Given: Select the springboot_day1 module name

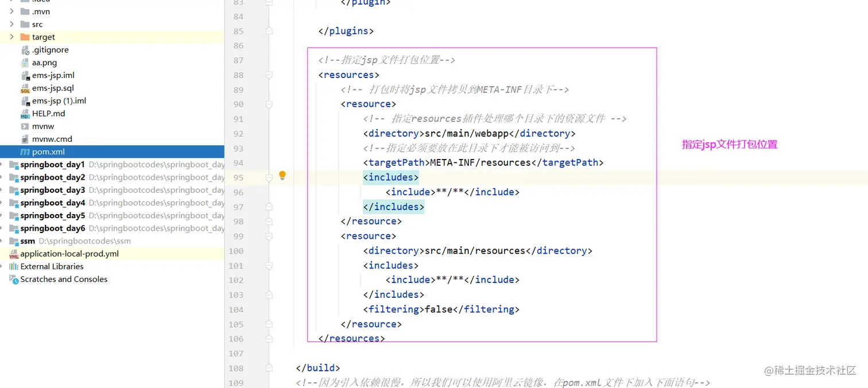Looking at the screenshot, I should tap(53, 165).
